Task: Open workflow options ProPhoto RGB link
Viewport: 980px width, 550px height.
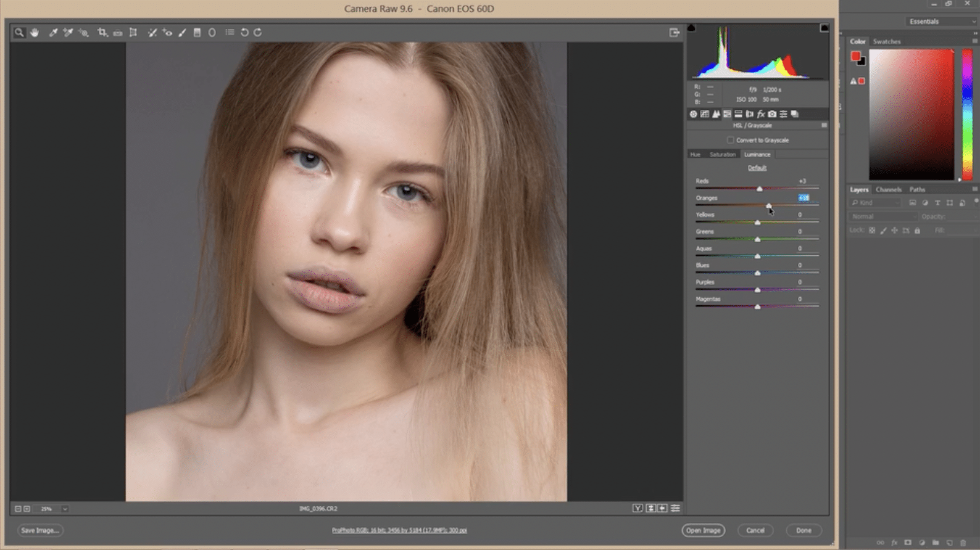Action: (x=399, y=530)
